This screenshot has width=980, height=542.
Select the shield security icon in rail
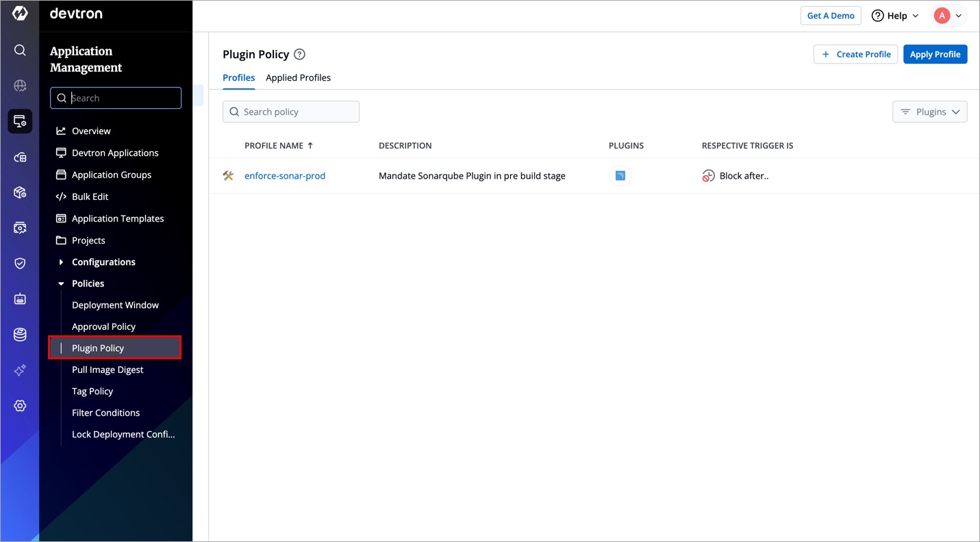[20, 263]
